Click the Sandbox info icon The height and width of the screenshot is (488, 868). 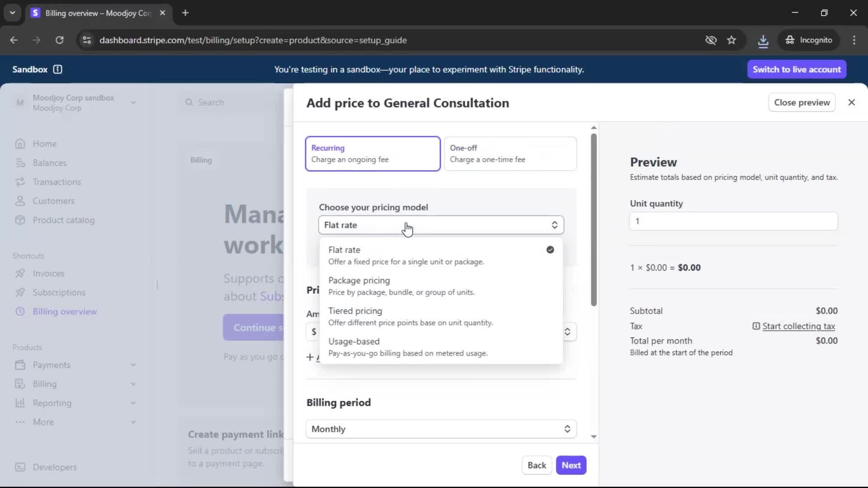tap(57, 69)
